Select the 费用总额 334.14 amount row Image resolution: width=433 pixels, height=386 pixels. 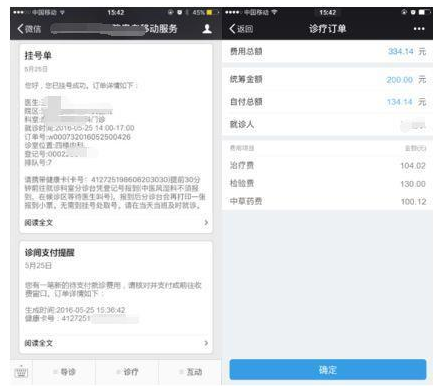tap(328, 52)
